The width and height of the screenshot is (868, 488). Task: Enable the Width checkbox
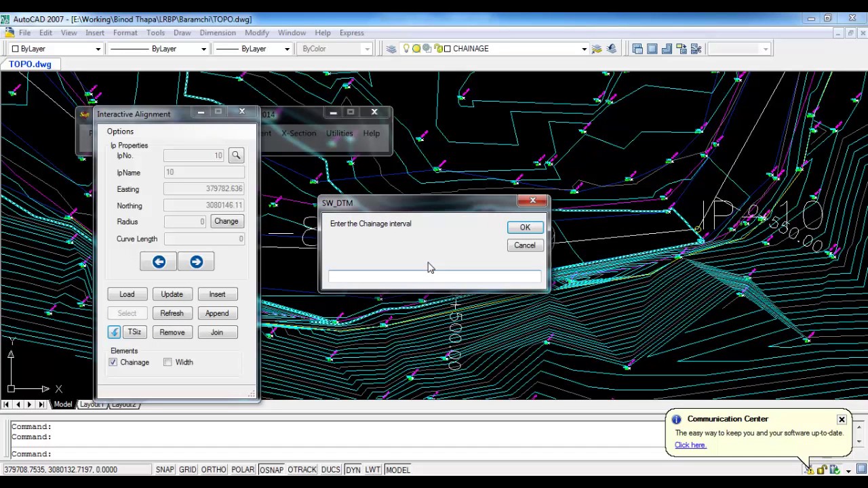[x=167, y=363]
